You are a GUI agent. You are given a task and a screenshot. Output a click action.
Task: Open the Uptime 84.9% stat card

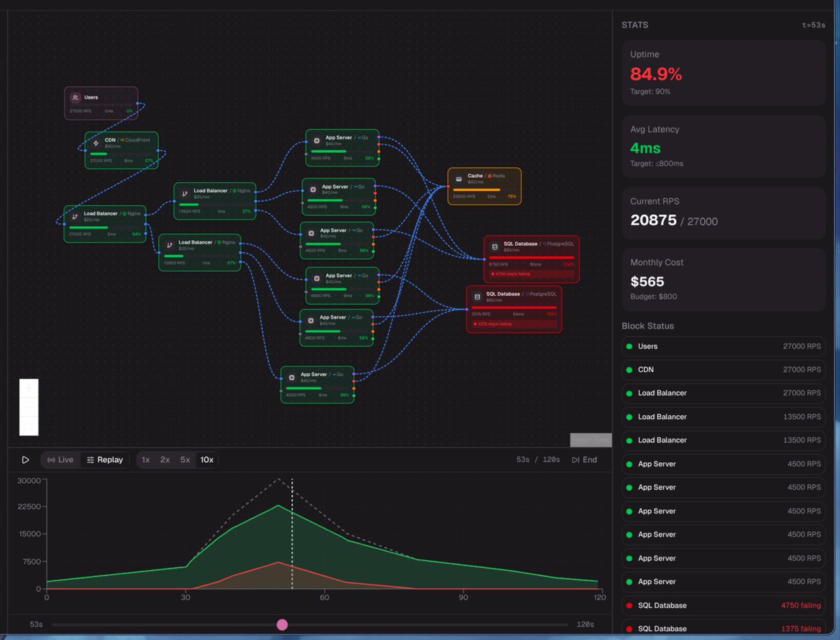pos(723,73)
